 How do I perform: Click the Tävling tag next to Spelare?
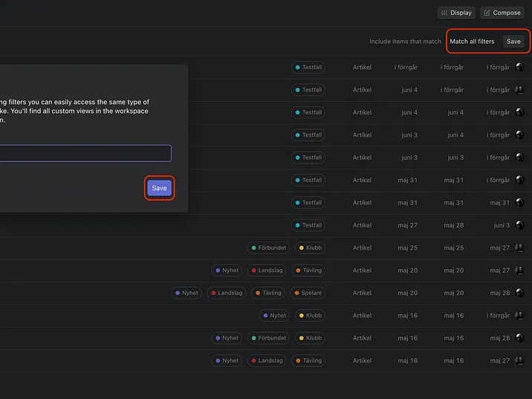267,293
